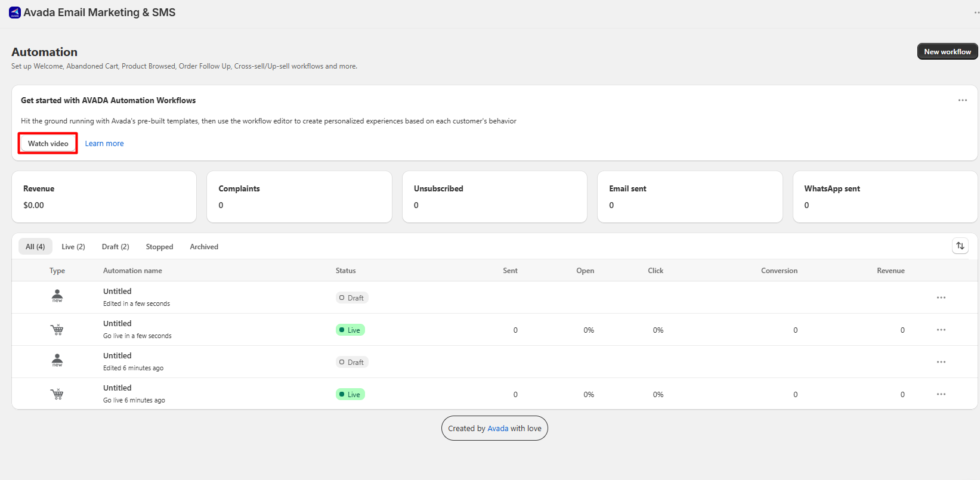Click the Revenue $0.00 card
The height and width of the screenshot is (480, 980).
point(104,197)
